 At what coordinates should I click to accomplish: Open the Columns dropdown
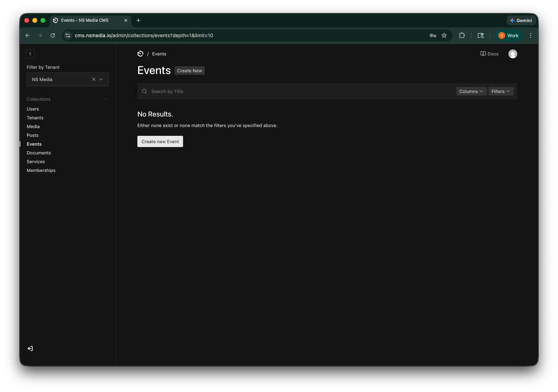click(x=472, y=91)
